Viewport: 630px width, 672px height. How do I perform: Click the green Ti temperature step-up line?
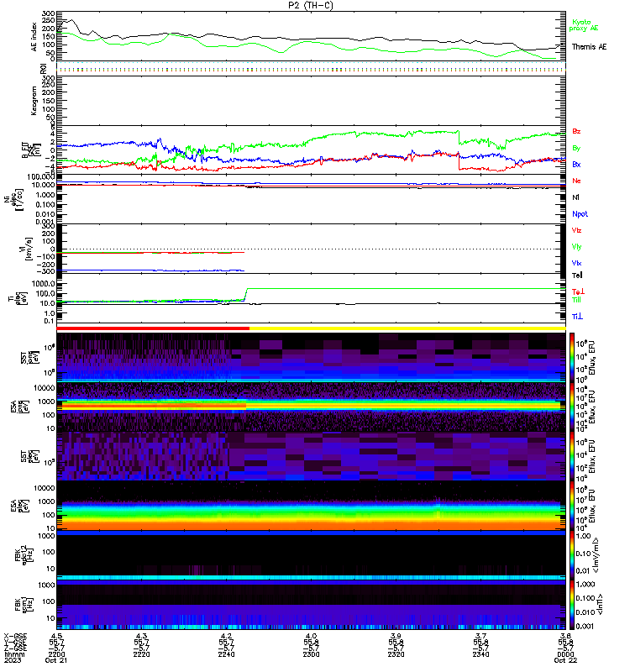(x=246, y=295)
